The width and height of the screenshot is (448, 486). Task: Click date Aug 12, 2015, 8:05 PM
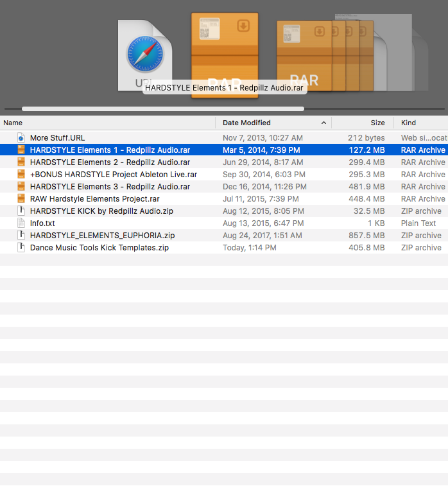[x=263, y=211]
